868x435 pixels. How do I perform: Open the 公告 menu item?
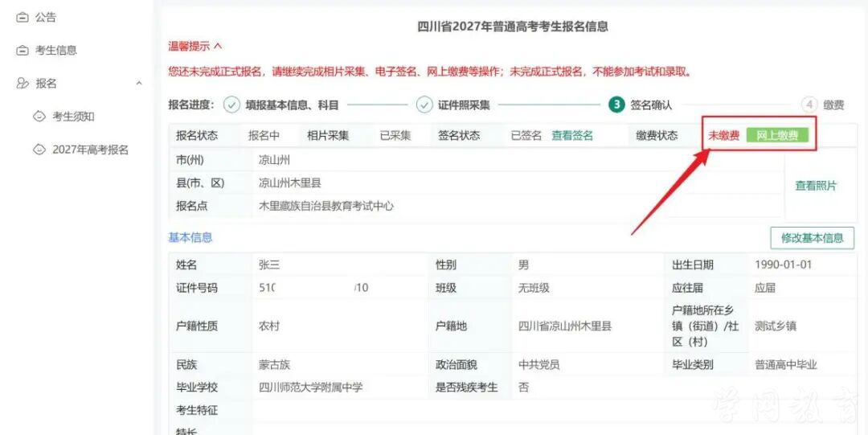coord(45,18)
